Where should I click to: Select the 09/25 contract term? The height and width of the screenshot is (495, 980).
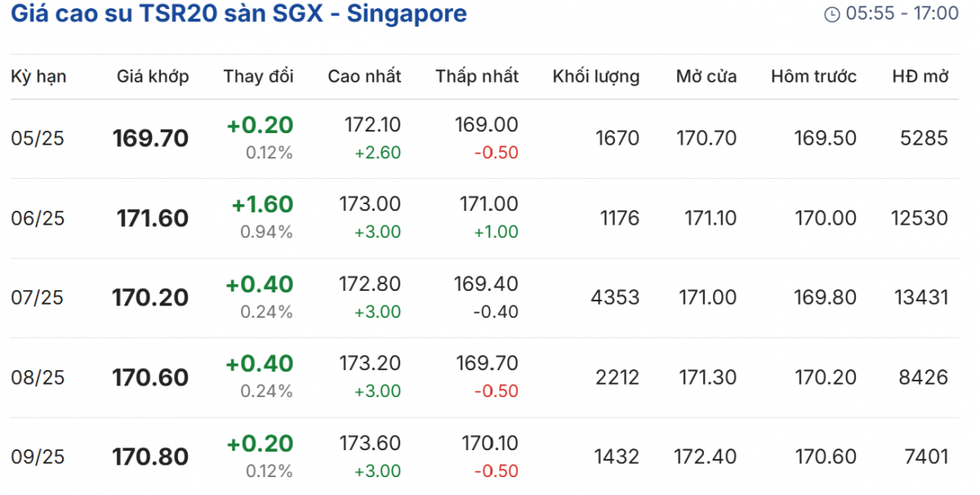(x=38, y=457)
